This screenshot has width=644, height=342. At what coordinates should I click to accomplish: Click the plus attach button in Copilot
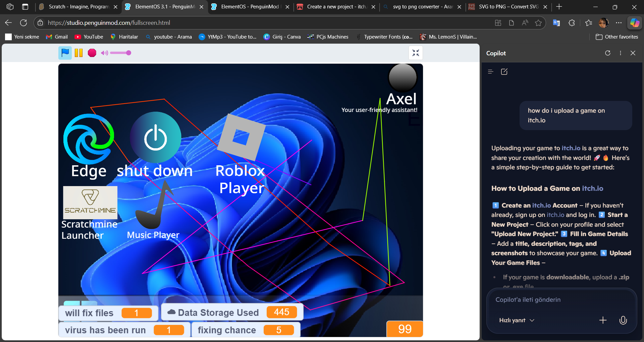click(603, 320)
